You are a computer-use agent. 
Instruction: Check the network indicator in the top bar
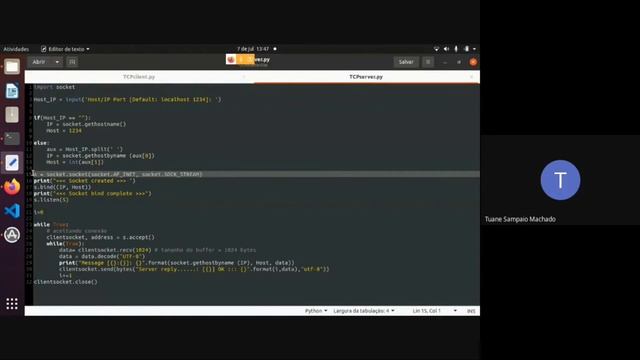coord(436,49)
